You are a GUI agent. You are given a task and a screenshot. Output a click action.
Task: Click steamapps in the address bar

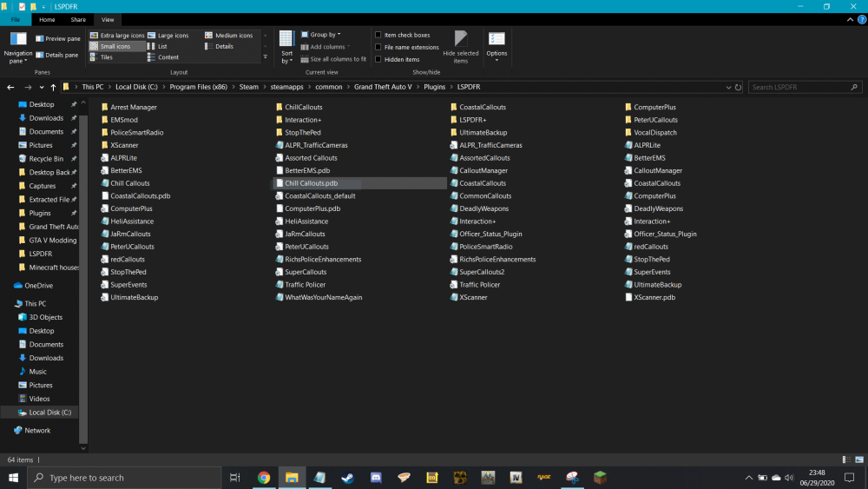pos(286,87)
